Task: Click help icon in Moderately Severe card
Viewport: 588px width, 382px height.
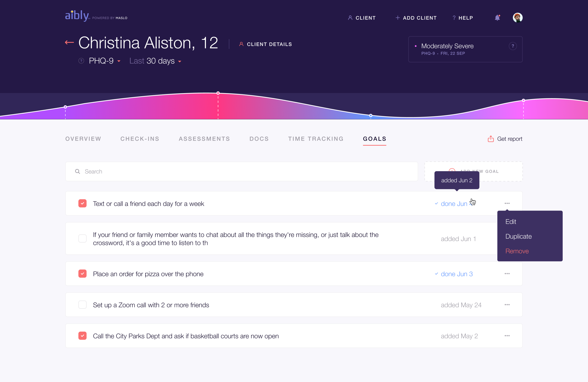Action: click(x=513, y=46)
